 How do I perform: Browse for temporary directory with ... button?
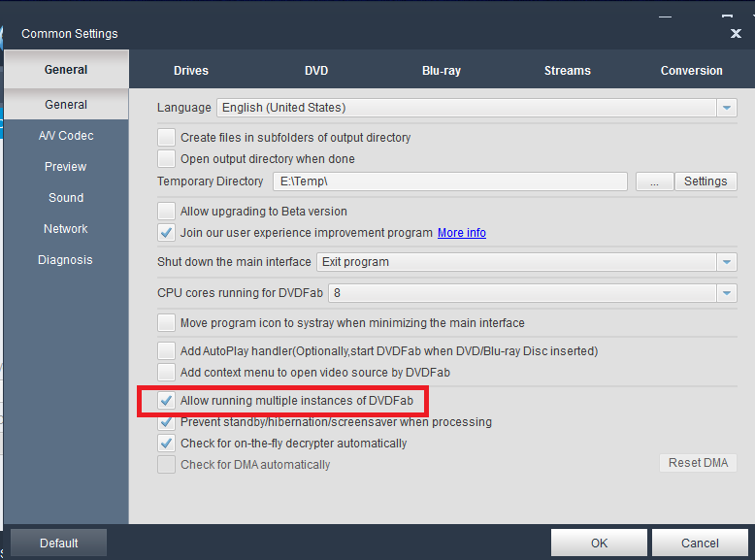654,181
